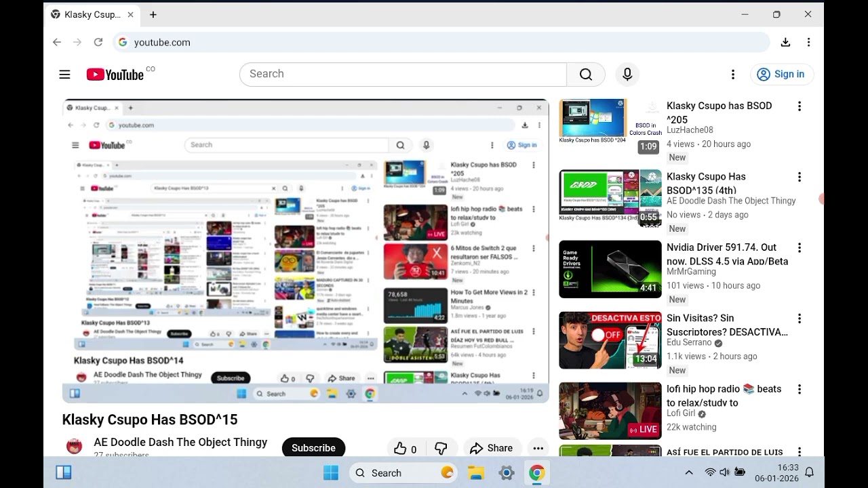
Task: Click the Lofi Girl channel name
Action: click(x=681, y=413)
